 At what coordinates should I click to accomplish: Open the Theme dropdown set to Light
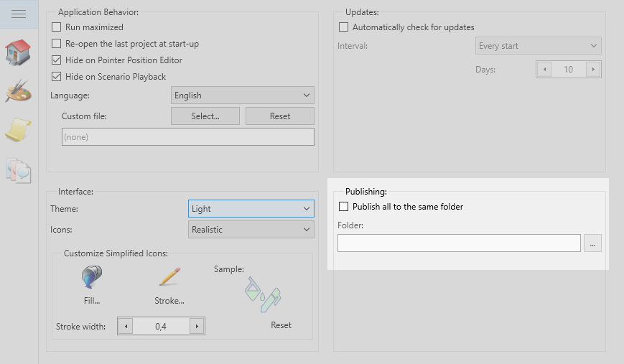pos(251,209)
